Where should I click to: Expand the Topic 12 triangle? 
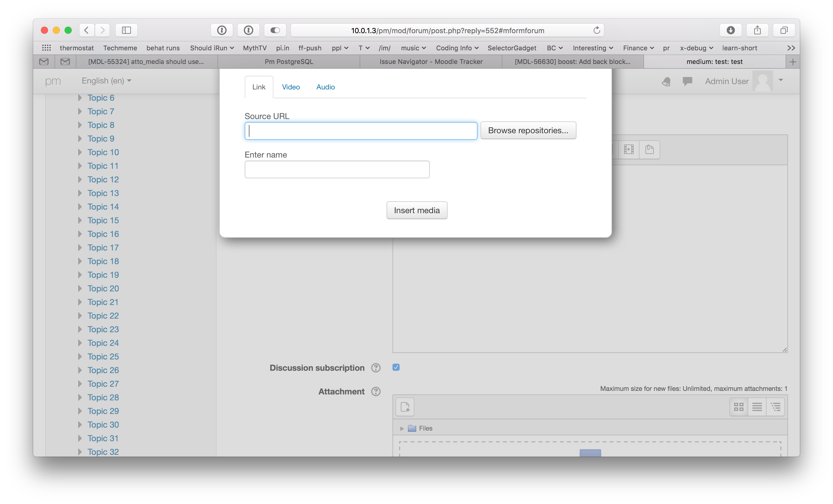tap(80, 179)
